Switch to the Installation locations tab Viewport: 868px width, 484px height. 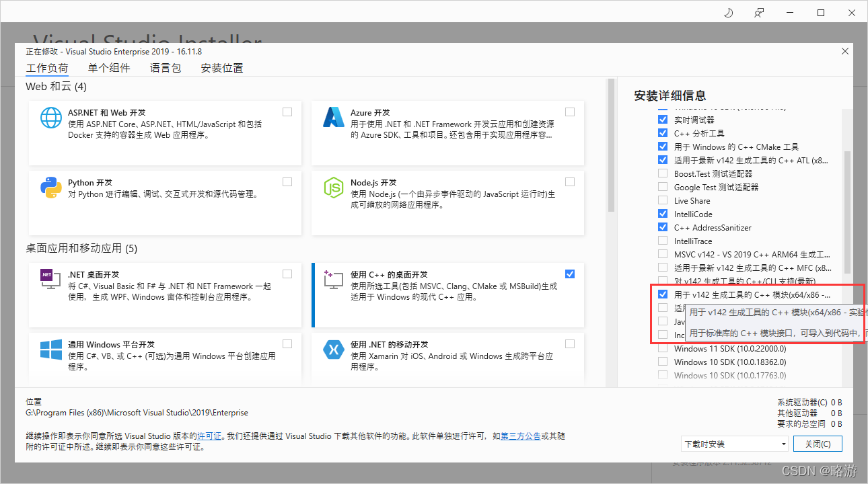click(222, 68)
